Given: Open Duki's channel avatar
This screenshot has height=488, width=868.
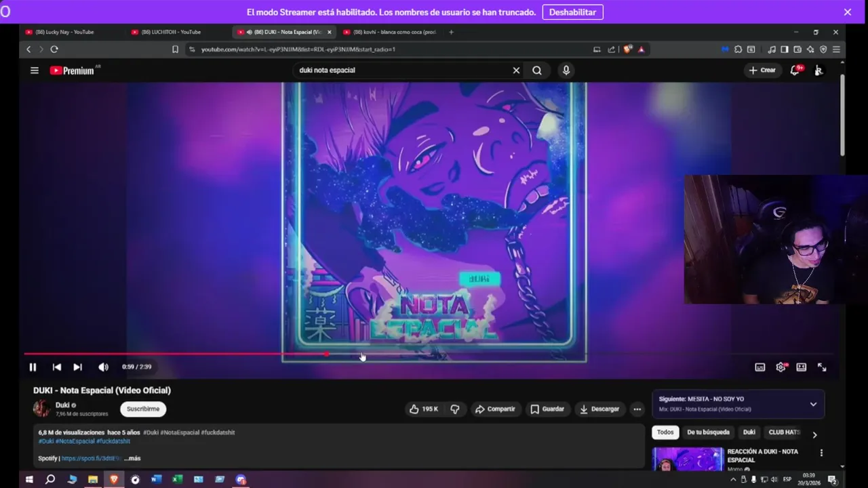Looking at the screenshot, I should [42, 408].
